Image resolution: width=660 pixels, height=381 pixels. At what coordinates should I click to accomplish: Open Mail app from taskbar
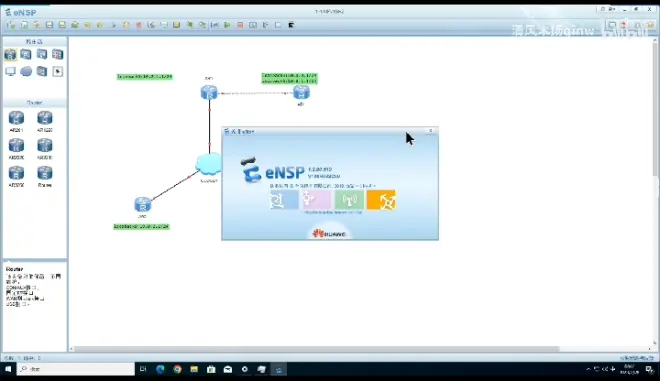tap(228, 369)
